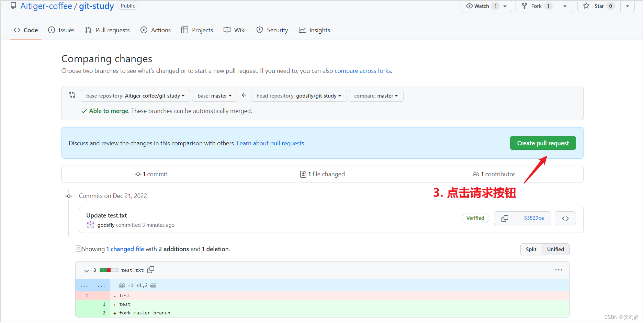This screenshot has height=323, width=644.
Task: Open the Wiki tab
Action: (x=235, y=30)
